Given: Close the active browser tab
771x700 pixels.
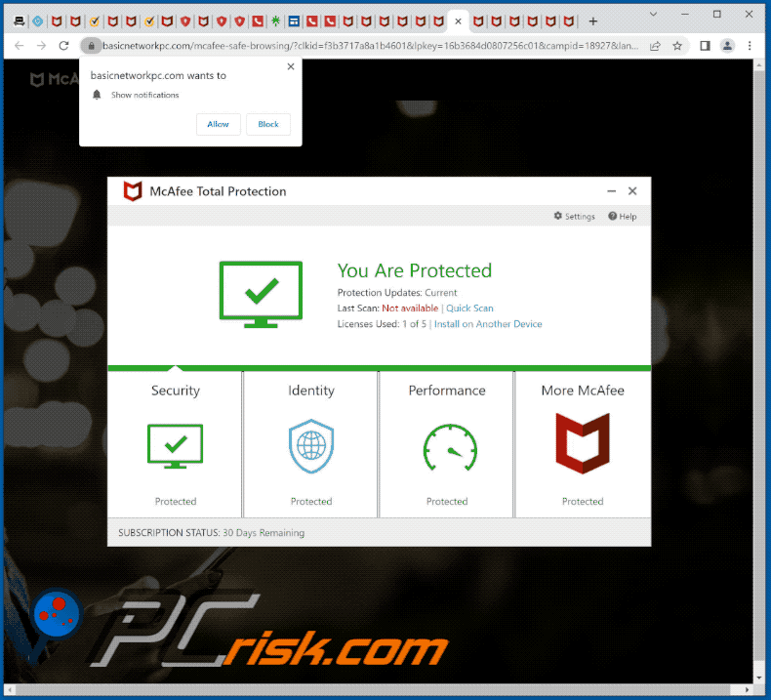Looking at the screenshot, I should (458, 21).
